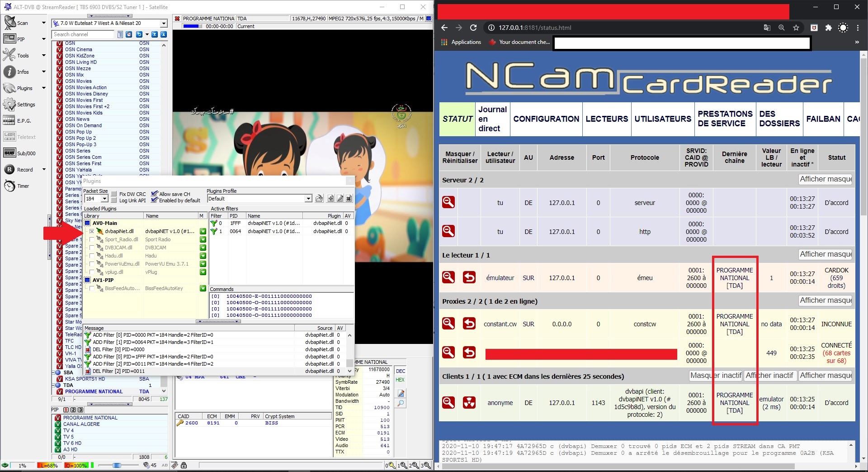Click the Masquer inactif button in Clients section
Image resolution: width=868 pixels, height=472 pixels.
click(x=716, y=376)
